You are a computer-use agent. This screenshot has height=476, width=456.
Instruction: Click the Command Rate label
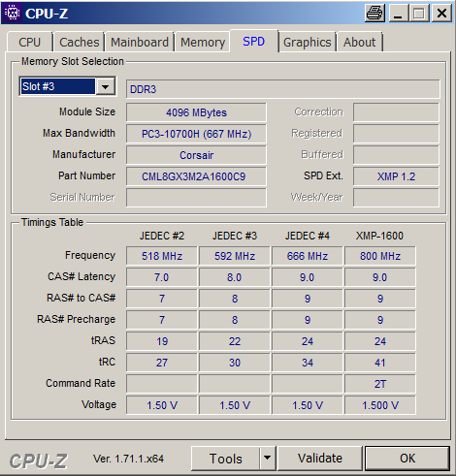[81, 383]
